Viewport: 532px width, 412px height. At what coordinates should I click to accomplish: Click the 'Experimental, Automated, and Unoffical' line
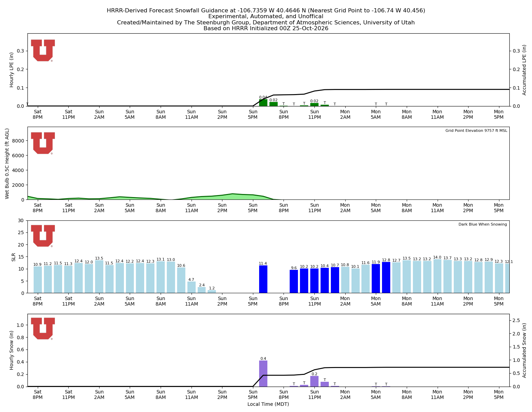[x=266, y=16]
